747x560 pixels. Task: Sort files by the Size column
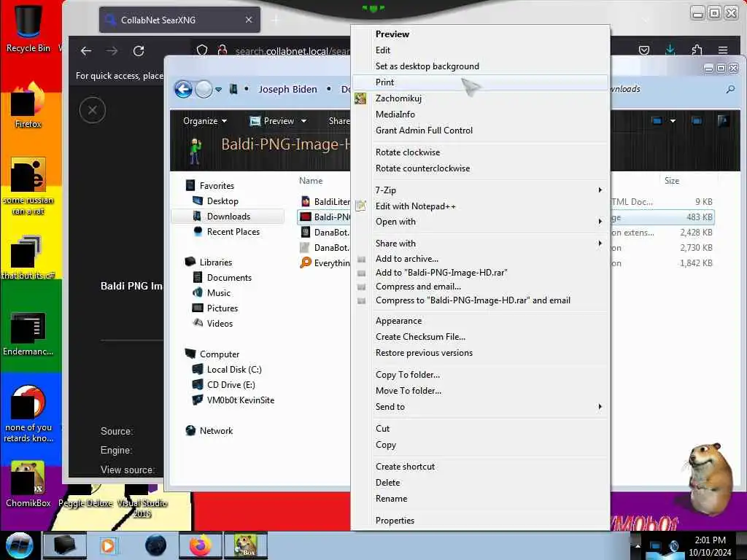[672, 181]
